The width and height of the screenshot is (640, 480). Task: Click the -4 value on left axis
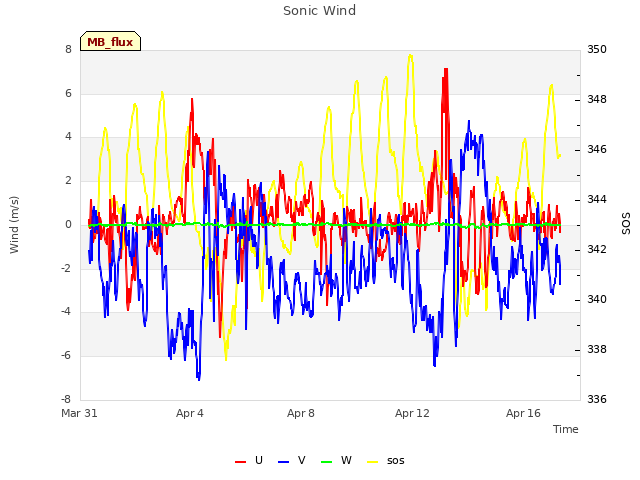(x=66, y=312)
